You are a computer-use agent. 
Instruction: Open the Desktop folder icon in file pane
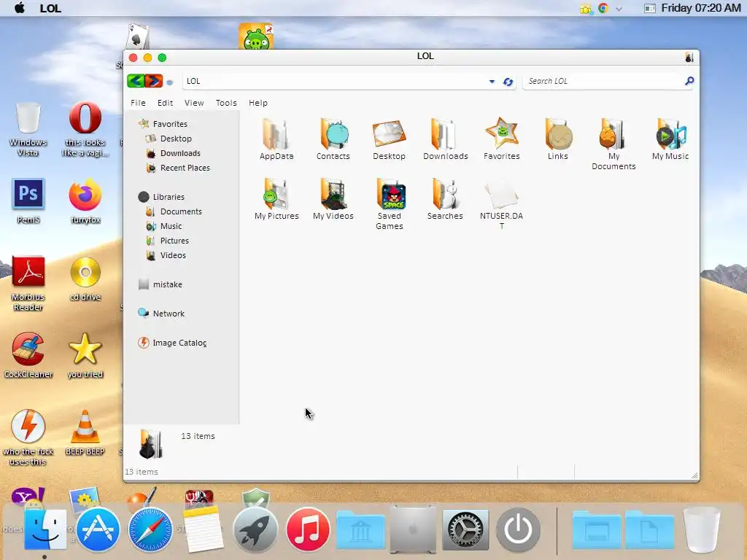coord(390,139)
